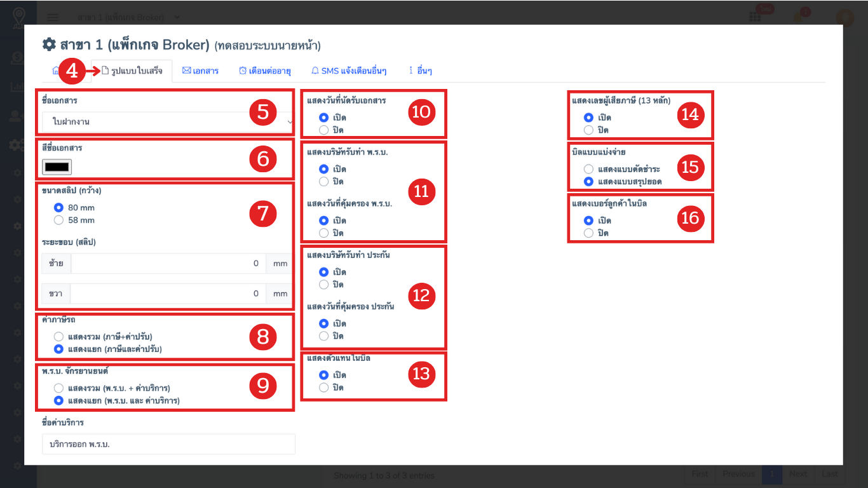This screenshot has width=868, height=488.
Task: Focus the ซ้าย margin input field
Action: coord(168,263)
